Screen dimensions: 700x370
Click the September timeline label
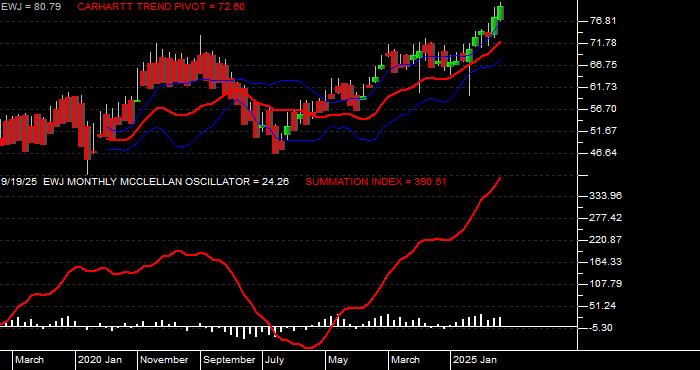(x=229, y=360)
